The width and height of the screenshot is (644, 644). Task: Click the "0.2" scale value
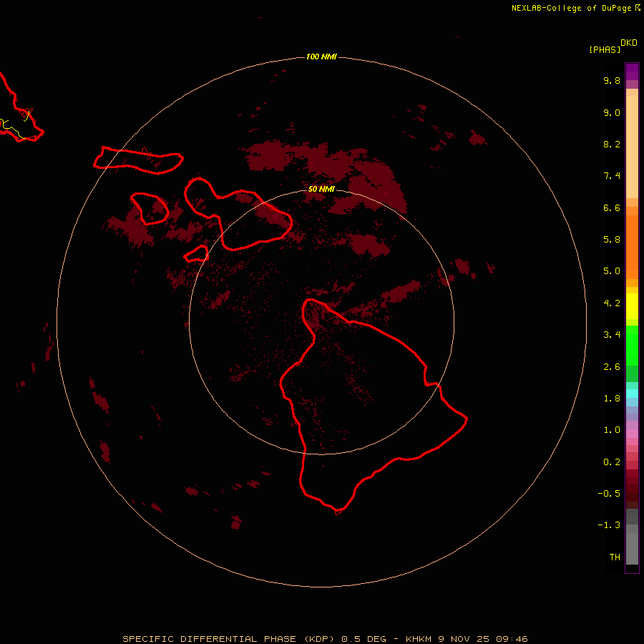[x=612, y=462]
